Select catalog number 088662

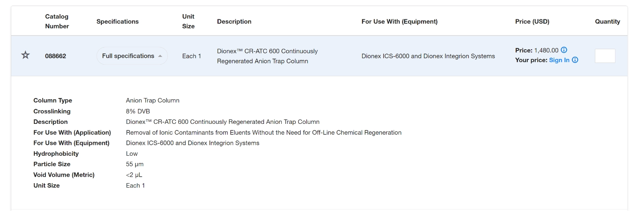56,56
